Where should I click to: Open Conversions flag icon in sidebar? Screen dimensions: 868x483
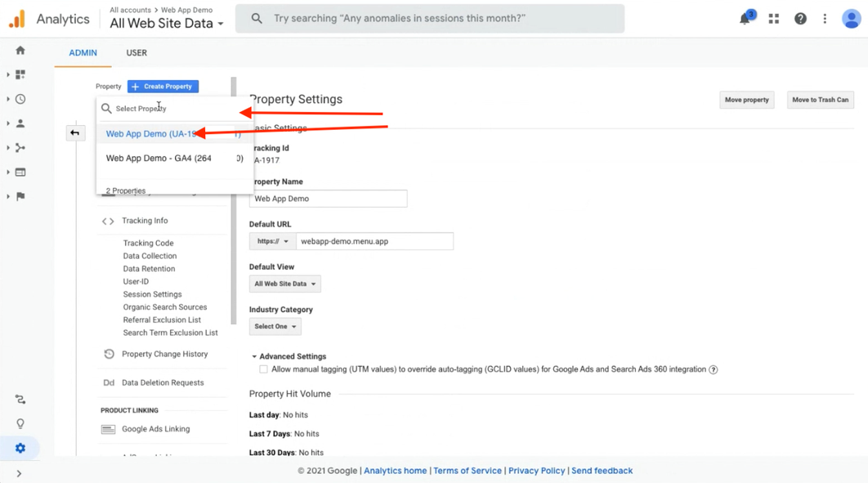20,196
